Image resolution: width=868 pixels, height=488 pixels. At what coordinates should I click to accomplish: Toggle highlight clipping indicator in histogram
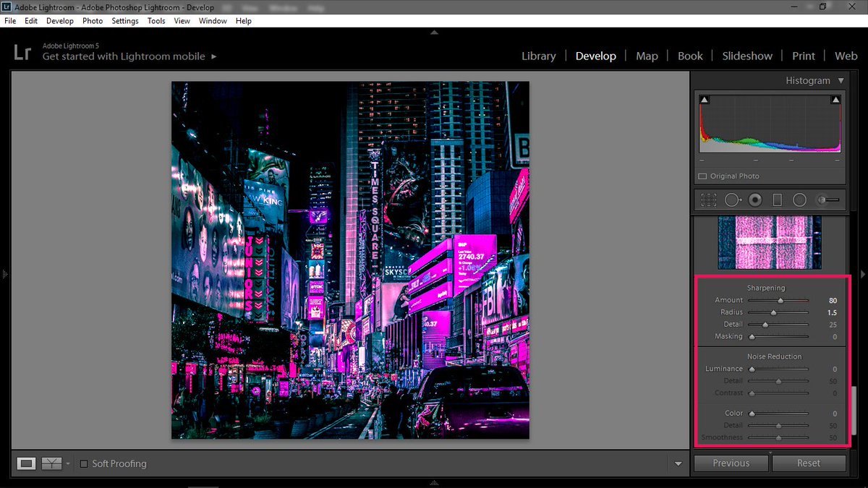[x=835, y=100]
